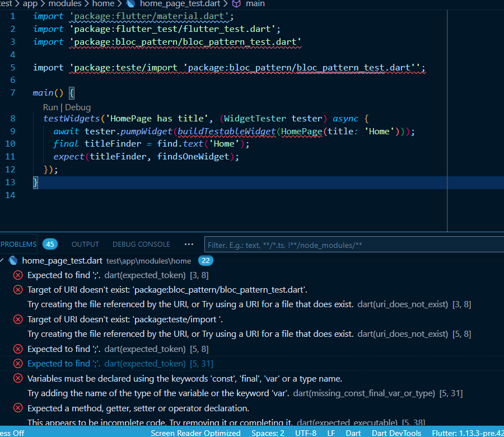Select 'Expected a method, getter, setter' error
Image resolution: width=504 pixels, height=437 pixels.
coord(138,408)
